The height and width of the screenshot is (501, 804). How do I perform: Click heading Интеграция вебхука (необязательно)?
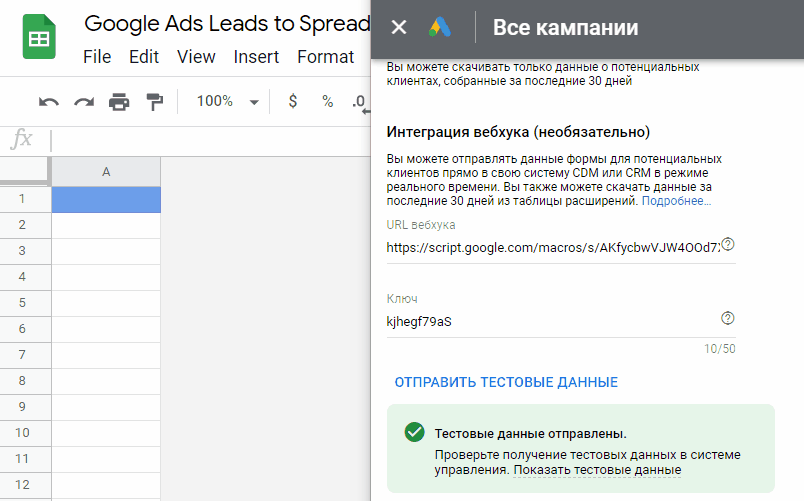tap(518, 132)
